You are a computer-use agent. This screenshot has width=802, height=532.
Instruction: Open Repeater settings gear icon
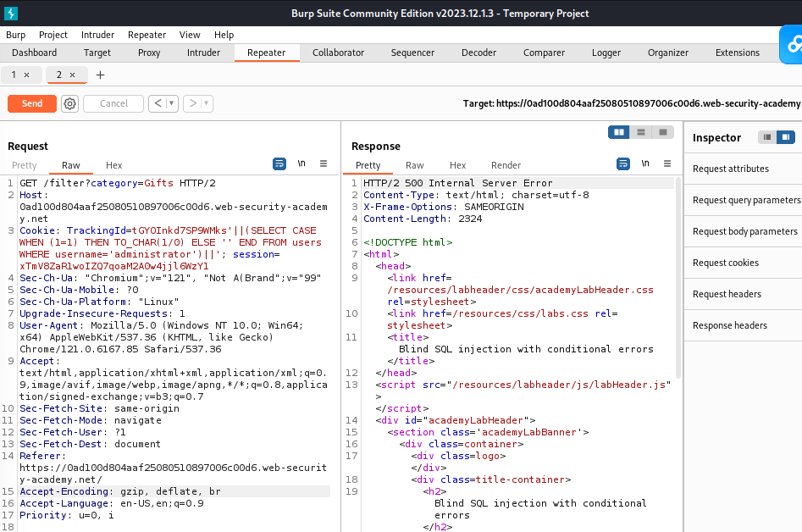click(x=69, y=104)
